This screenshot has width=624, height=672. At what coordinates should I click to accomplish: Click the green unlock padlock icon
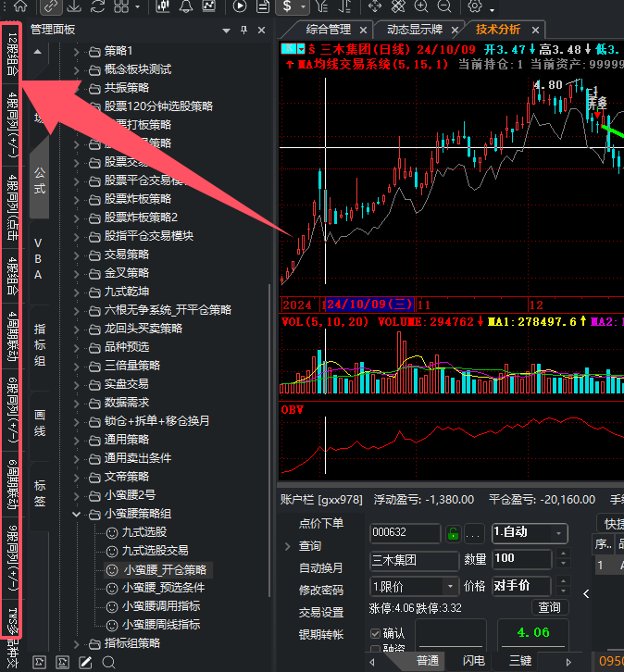(453, 534)
